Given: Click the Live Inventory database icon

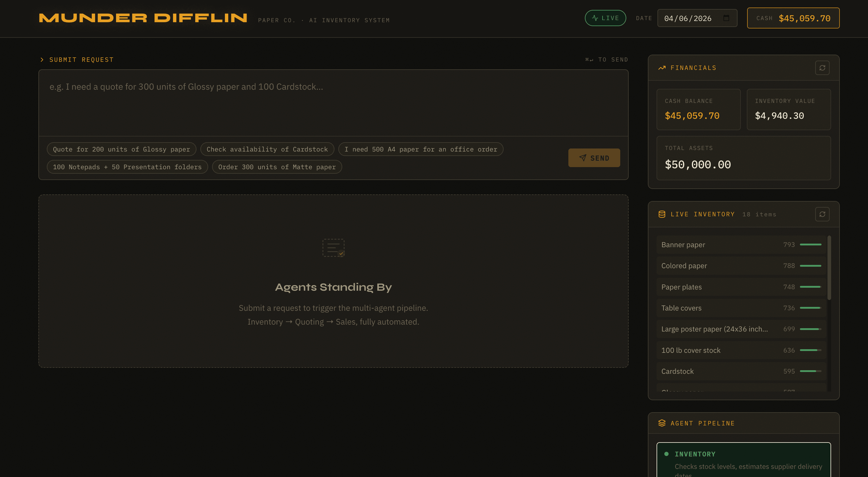Looking at the screenshot, I should [662, 214].
